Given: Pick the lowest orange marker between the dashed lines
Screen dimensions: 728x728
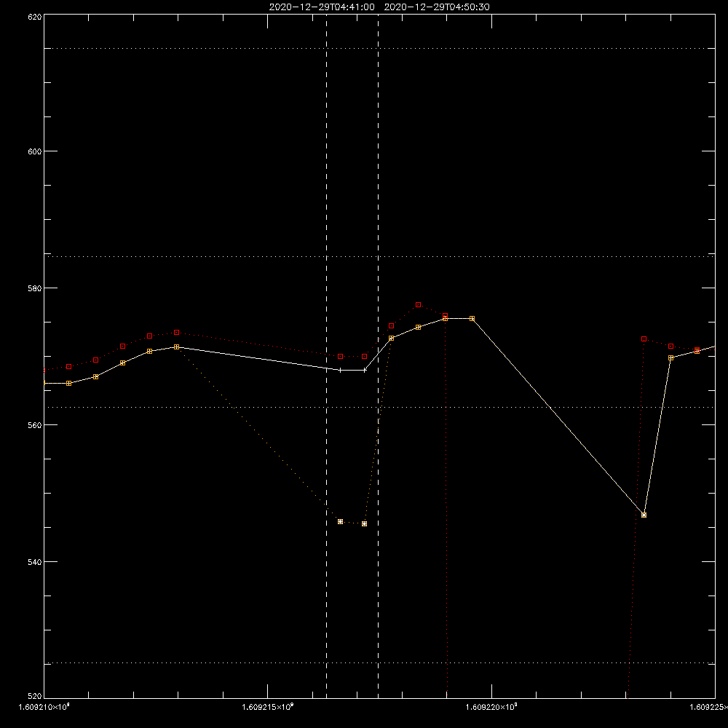Looking at the screenshot, I should pyautogui.click(x=365, y=523).
